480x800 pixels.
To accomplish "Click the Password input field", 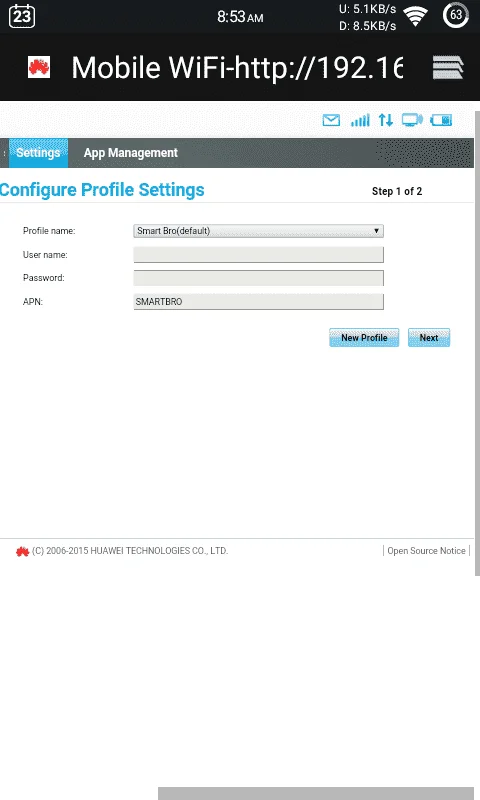I will [x=259, y=278].
